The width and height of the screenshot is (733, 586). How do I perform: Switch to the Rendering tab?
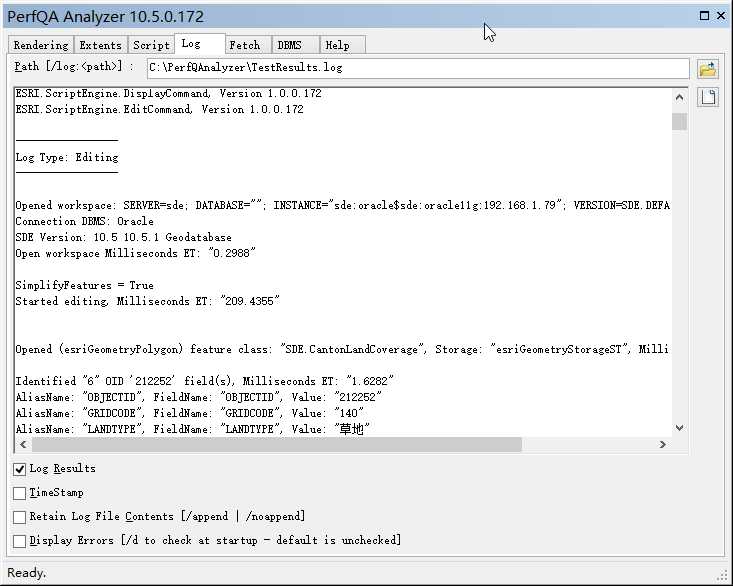coord(41,45)
